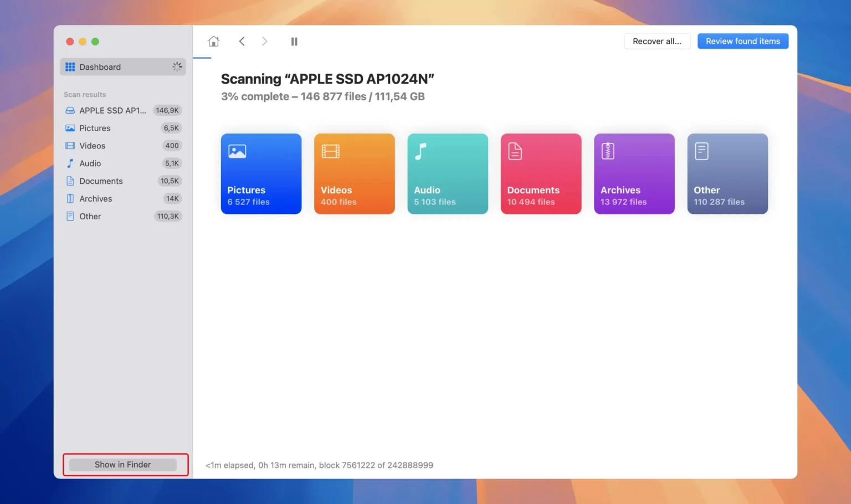The image size is (851, 504).
Task: Pause the scan in progress
Action: coord(294,42)
